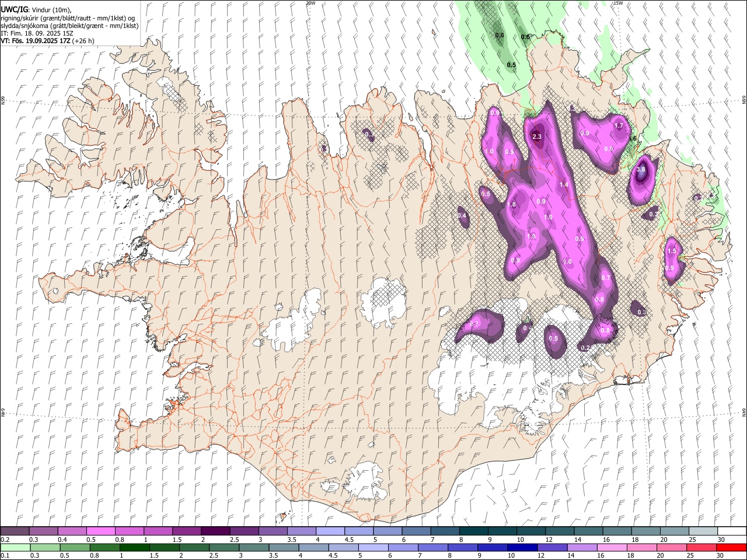Click the dark plum 0.2–0.3 snow legend swatch

(15, 531)
